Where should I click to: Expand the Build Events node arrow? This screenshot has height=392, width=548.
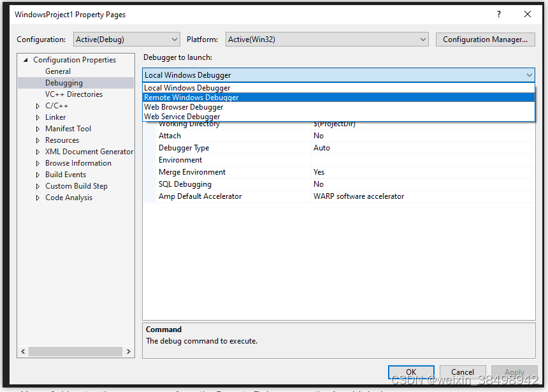pos(38,175)
